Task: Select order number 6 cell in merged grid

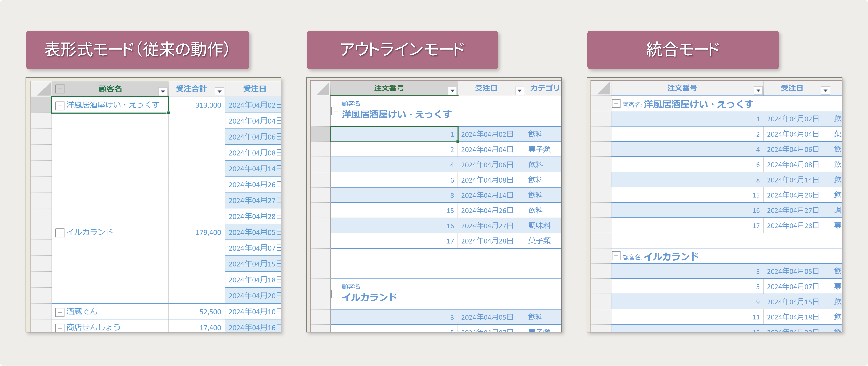Action: [687, 164]
